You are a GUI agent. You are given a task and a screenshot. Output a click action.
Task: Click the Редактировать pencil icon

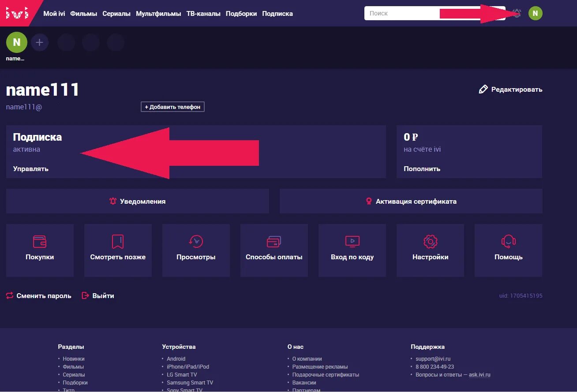coord(483,89)
